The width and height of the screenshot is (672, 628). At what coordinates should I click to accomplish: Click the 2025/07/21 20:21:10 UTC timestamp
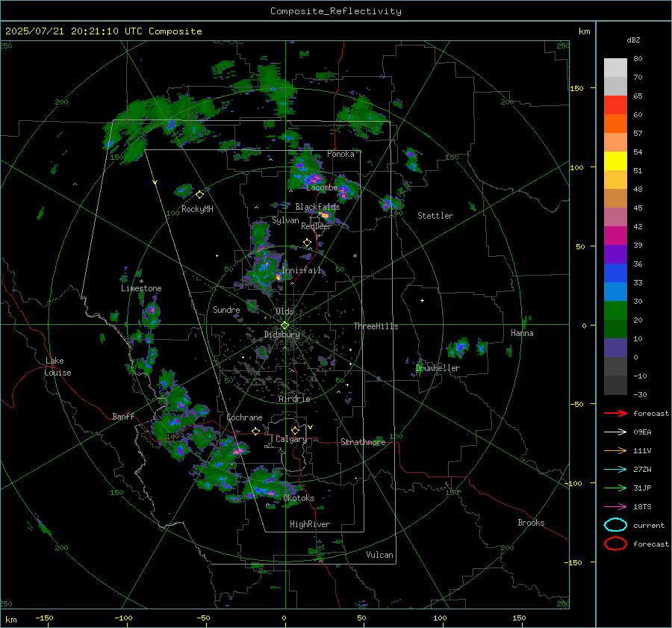coord(103,31)
